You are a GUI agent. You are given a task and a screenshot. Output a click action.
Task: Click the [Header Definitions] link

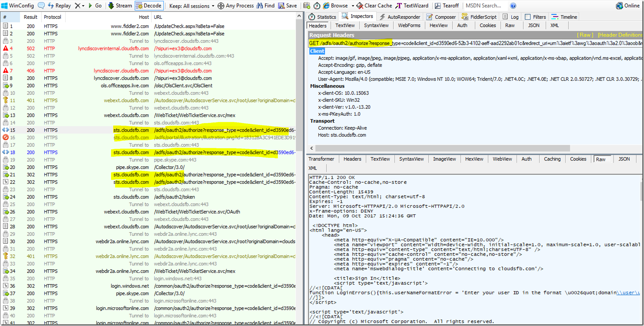[620, 35]
